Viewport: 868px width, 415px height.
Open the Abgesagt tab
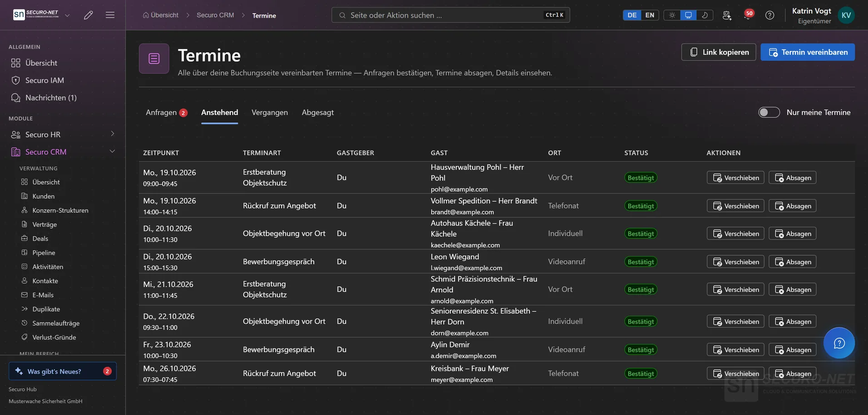tap(318, 112)
